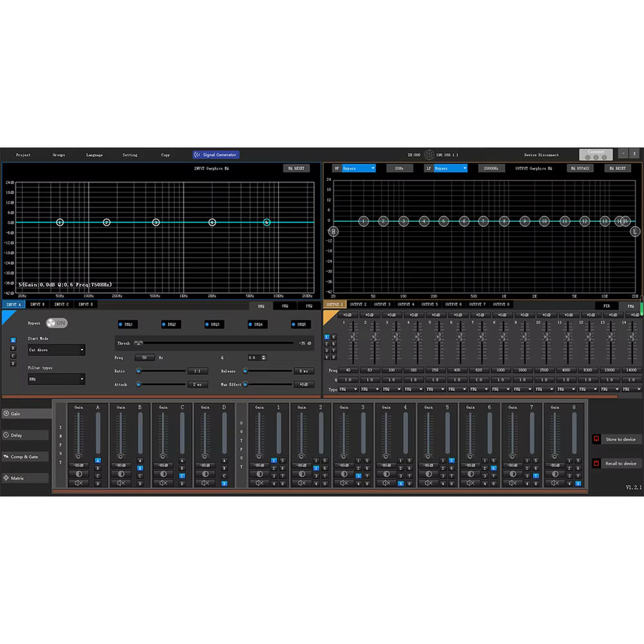This screenshot has height=644, width=644.
Task: Open the Setting menu
Action: pos(130,155)
